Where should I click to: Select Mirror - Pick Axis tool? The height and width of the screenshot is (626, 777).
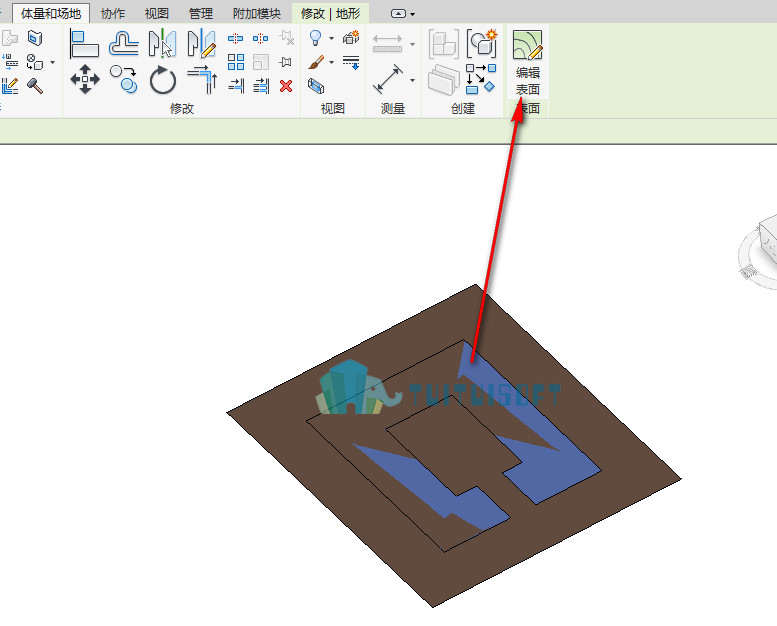tap(163, 43)
